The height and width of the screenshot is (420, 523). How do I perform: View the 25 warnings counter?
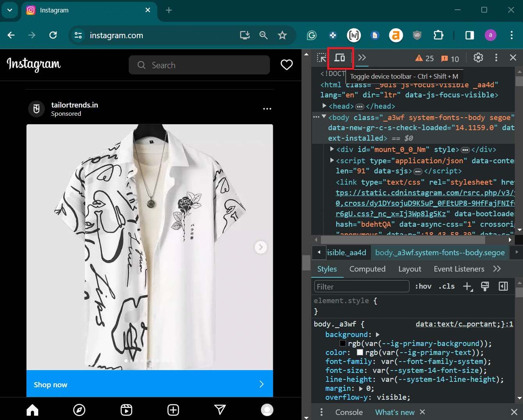point(424,58)
